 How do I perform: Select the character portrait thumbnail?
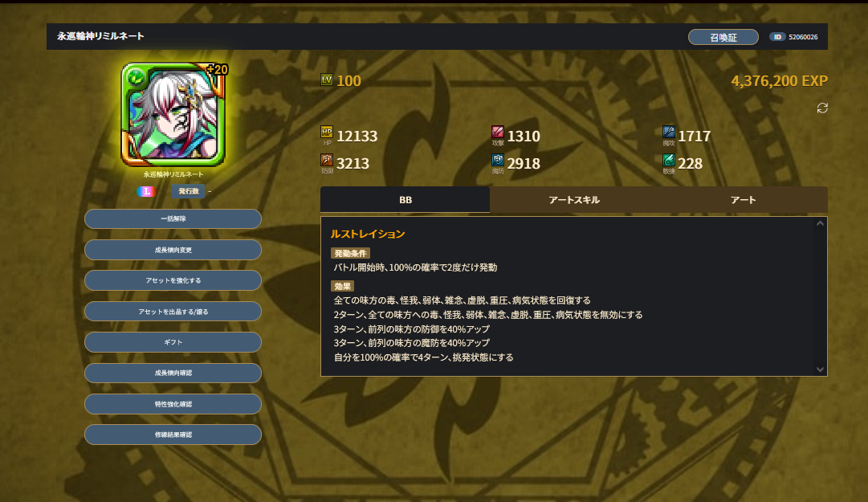[x=173, y=115]
